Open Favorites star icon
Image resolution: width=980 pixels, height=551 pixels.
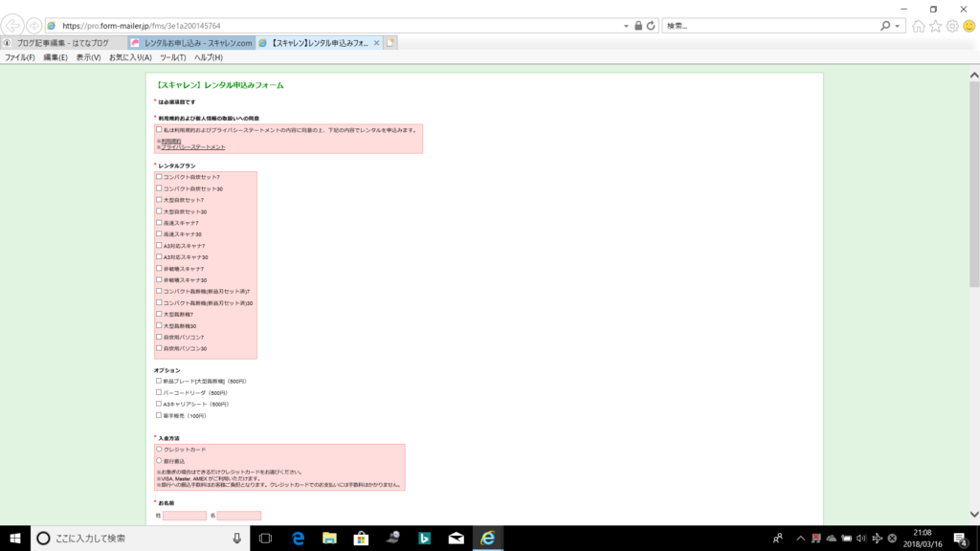point(935,26)
